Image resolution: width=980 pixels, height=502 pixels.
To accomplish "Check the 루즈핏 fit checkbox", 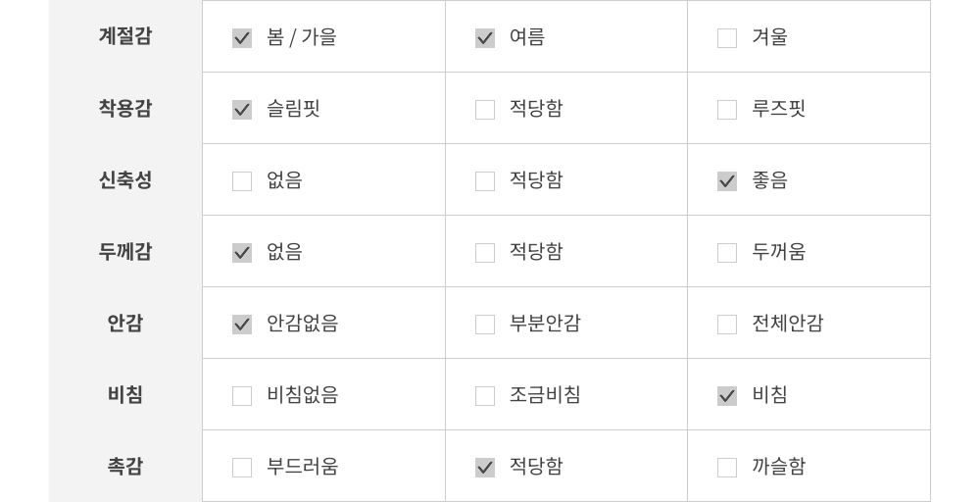I will tap(727, 110).
